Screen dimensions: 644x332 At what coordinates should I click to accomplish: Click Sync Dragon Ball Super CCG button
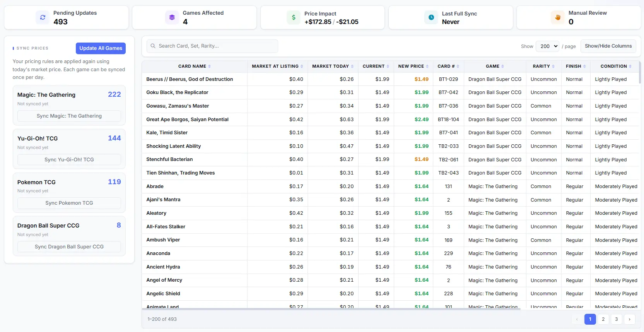click(69, 247)
